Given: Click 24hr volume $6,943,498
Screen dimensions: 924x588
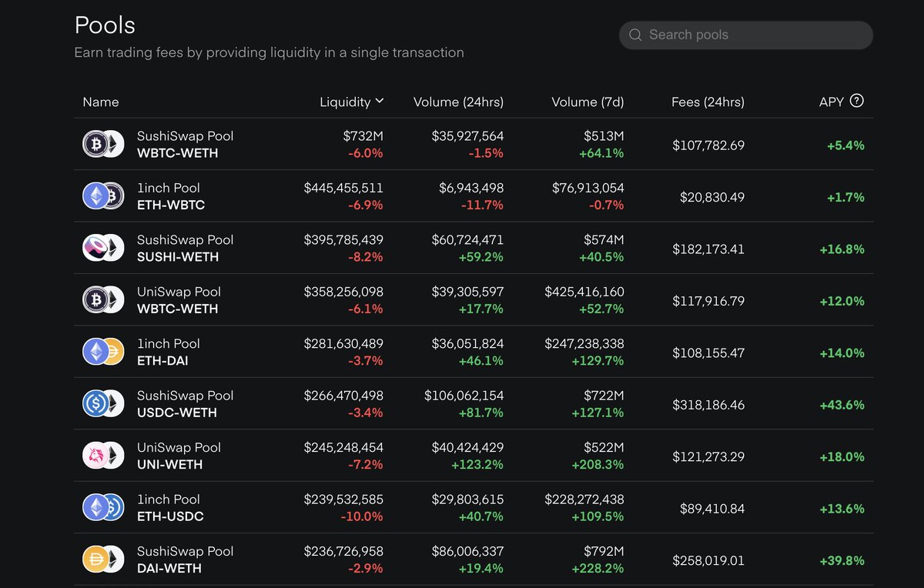Looking at the screenshot, I should [x=471, y=188].
